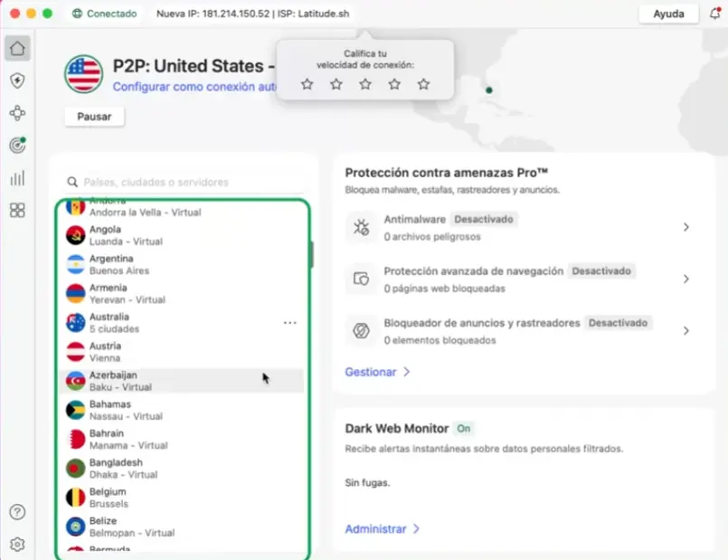Click the Gestionar link under Protección contra amenazas
Image resolution: width=728 pixels, height=560 pixels.
click(372, 371)
